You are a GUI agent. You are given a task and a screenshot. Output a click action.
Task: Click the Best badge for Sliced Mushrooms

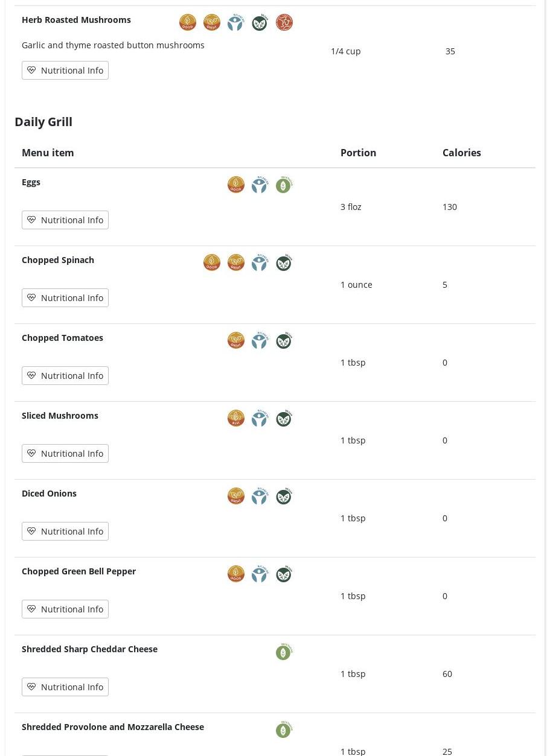click(236, 418)
